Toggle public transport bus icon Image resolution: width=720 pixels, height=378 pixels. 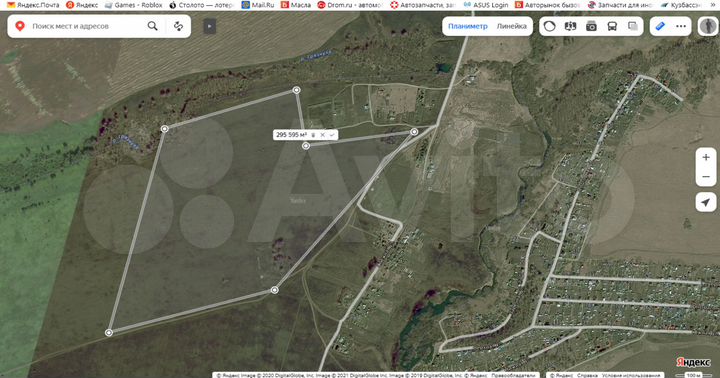tap(612, 26)
